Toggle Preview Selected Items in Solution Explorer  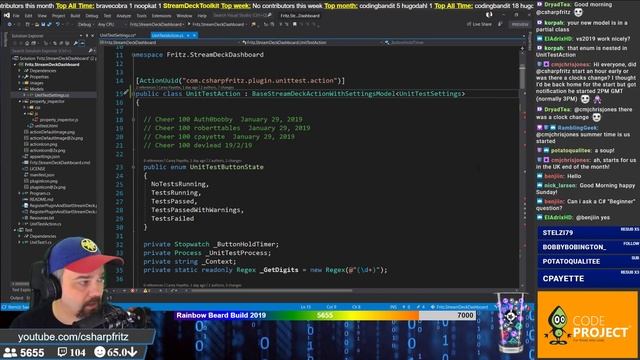[82, 43]
